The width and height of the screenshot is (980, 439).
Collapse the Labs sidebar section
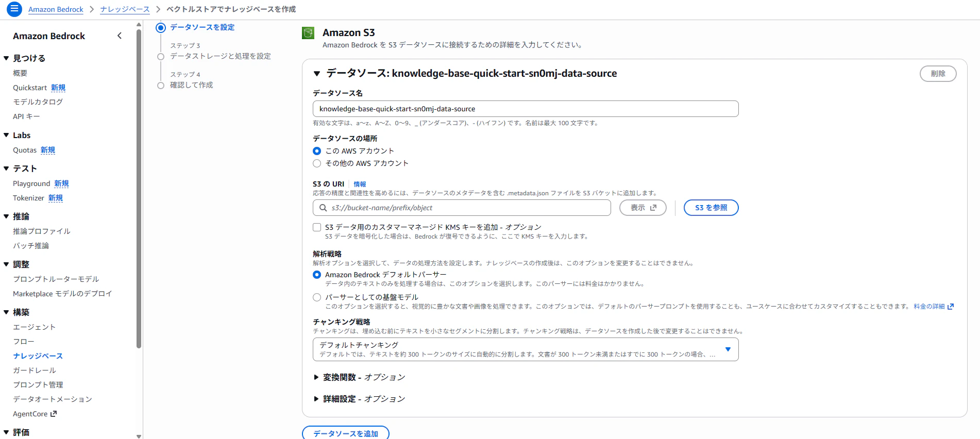pyautogui.click(x=6, y=135)
